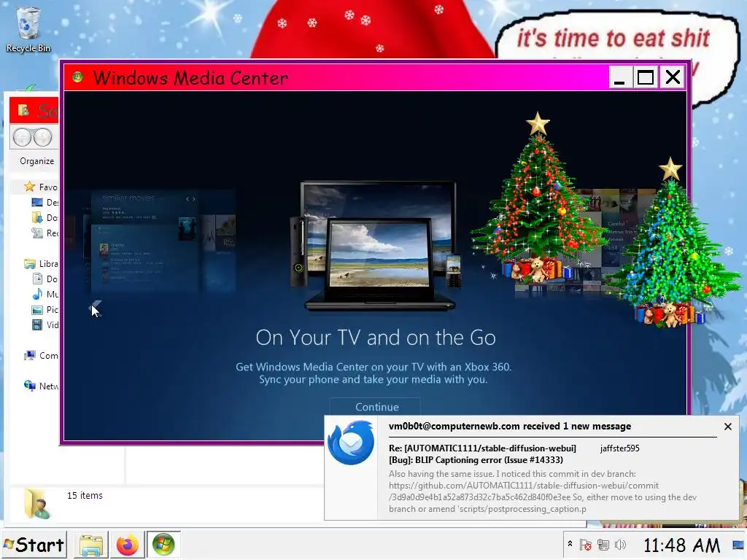Select Documents library in Explorer
747x560 pixels.
[44, 279]
